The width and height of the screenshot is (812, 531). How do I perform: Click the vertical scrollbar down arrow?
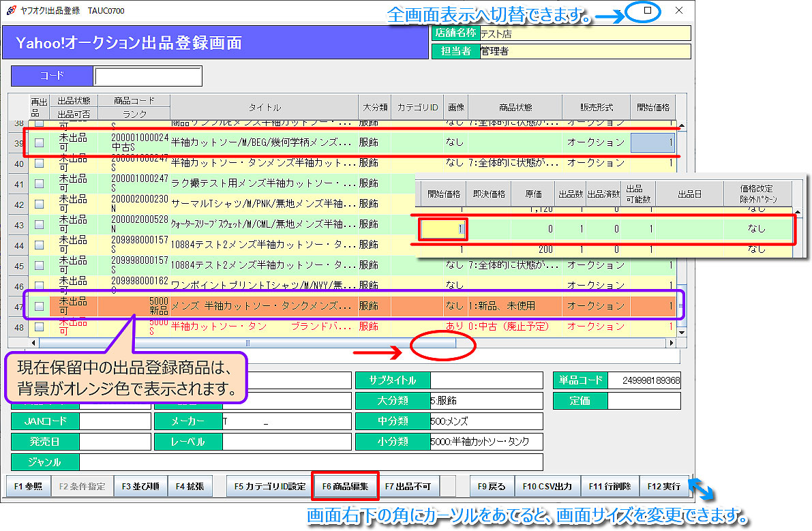click(681, 332)
